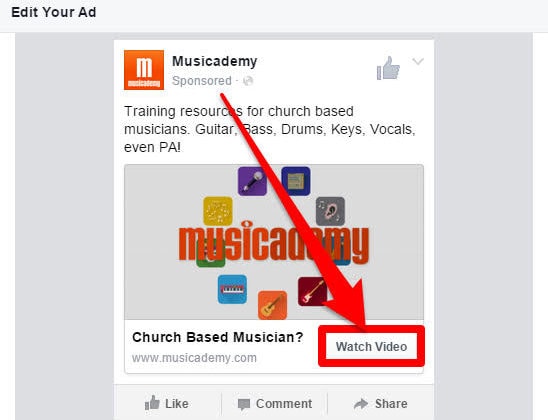Click the thumbs-up page like icon
The width and height of the screenshot is (548, 420).
(388, 68)
